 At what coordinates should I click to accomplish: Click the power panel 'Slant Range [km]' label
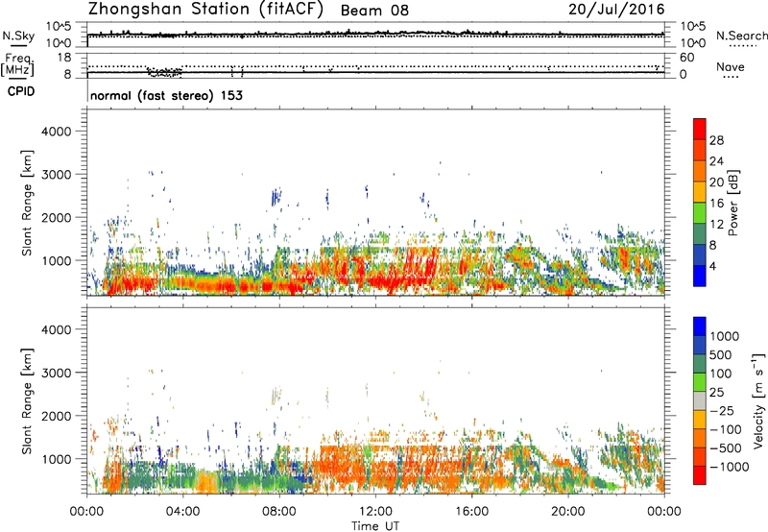coord(27,203)
